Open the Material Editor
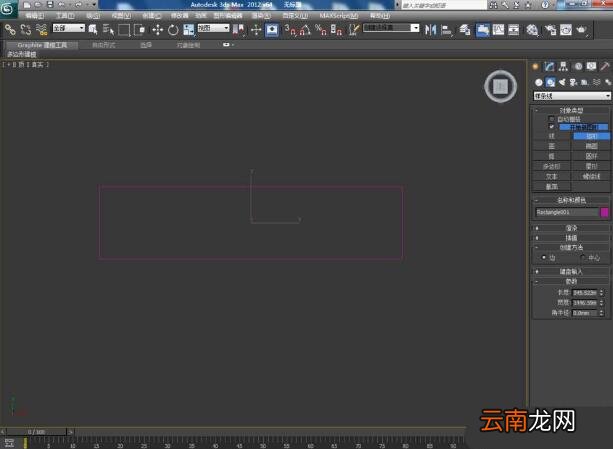The height and width of the screenshot is (449, 613). pos(532,30)
